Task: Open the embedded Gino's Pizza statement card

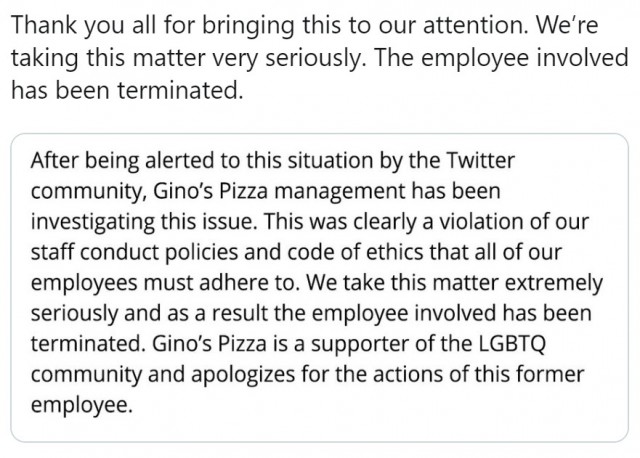Action: [x=319, y=288]
